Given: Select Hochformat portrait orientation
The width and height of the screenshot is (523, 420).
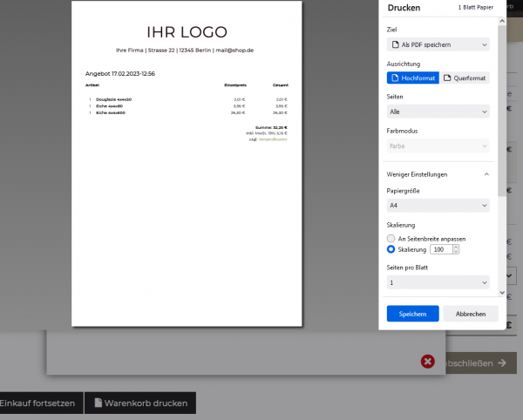Looking at the screenshot, I should [x=412, y=78].
